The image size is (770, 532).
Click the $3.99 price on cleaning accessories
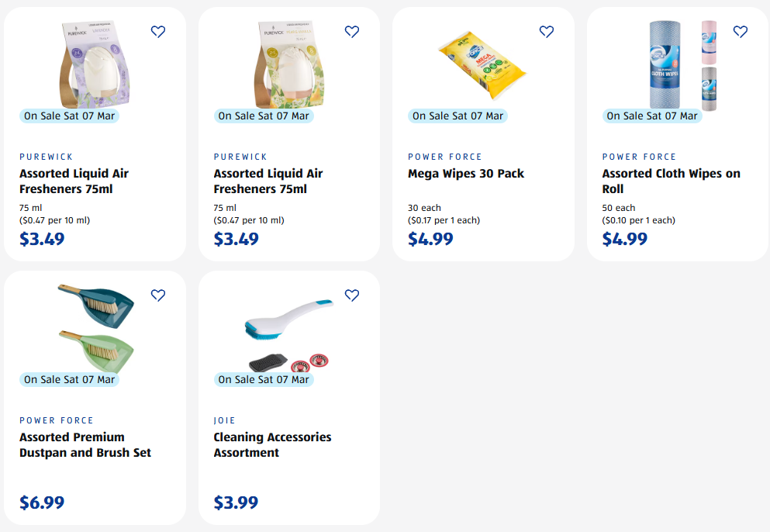tap(236, 503)
